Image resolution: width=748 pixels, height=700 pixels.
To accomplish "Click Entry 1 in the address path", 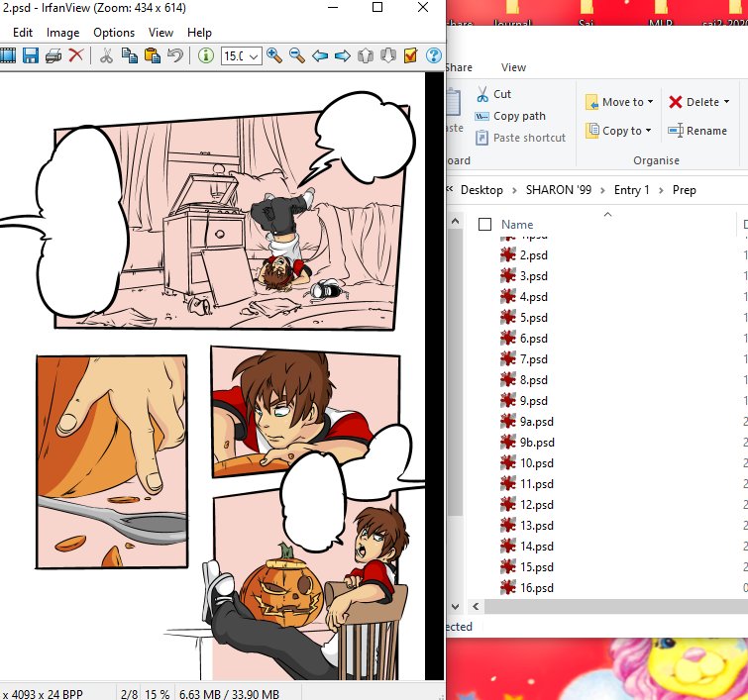I will click(x=632, y=190).
